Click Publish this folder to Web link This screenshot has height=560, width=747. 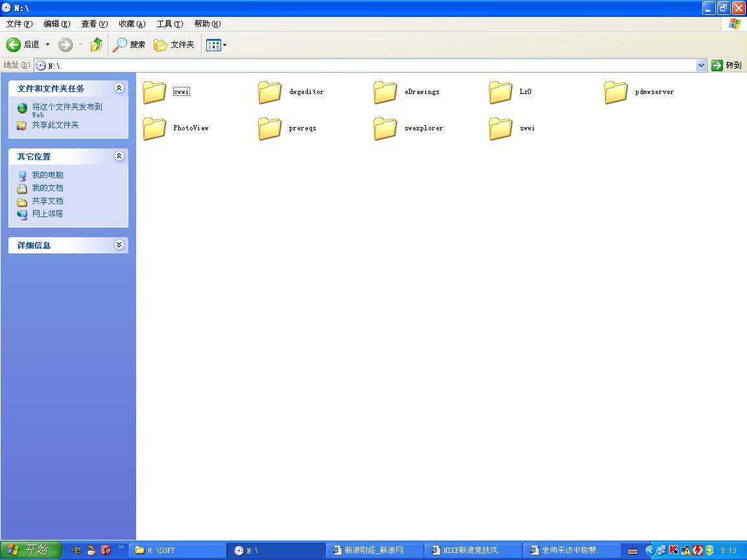67,110
